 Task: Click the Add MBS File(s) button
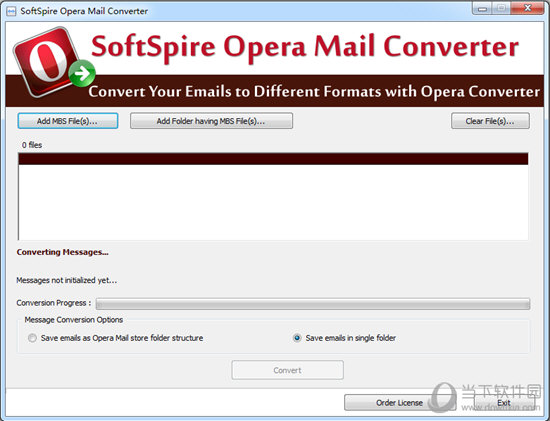68,121
